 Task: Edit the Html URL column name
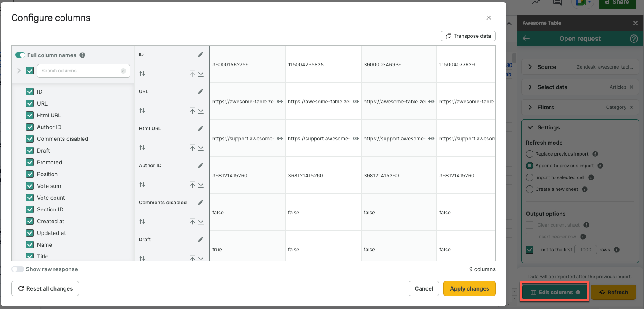click(x=201, y=129)
